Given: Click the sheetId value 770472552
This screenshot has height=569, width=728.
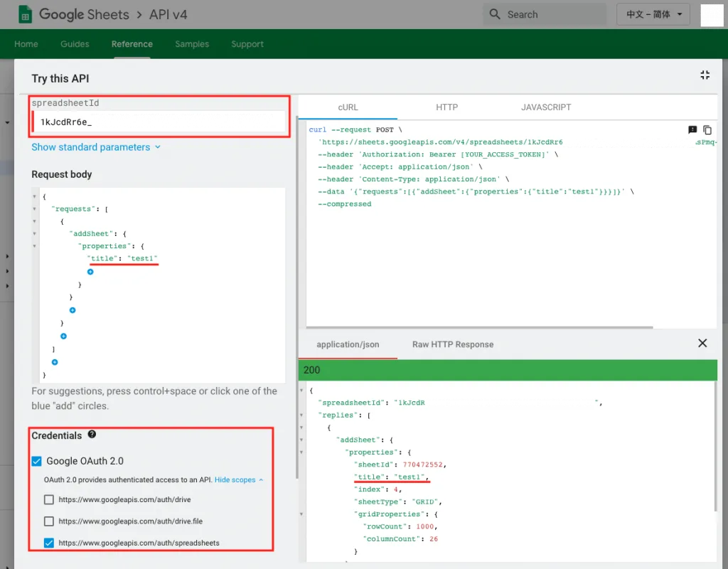Looking at the screenshot, I should point(422,464).
